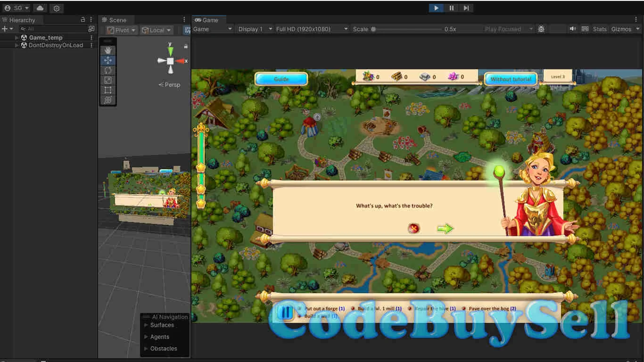Viewport: 644px width, 362px height.
Task: Open the Pivot handle position dropdown
Action: [x=121, y=30]
